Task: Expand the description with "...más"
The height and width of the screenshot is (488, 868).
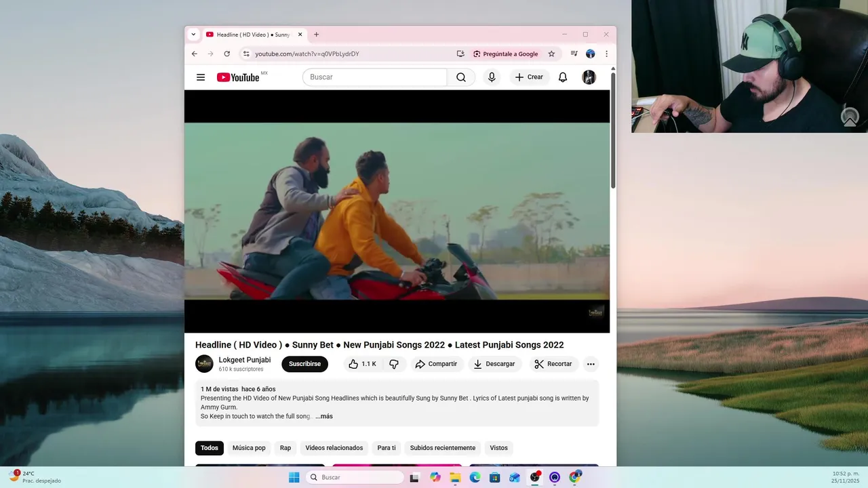Action: click(324, 416)
